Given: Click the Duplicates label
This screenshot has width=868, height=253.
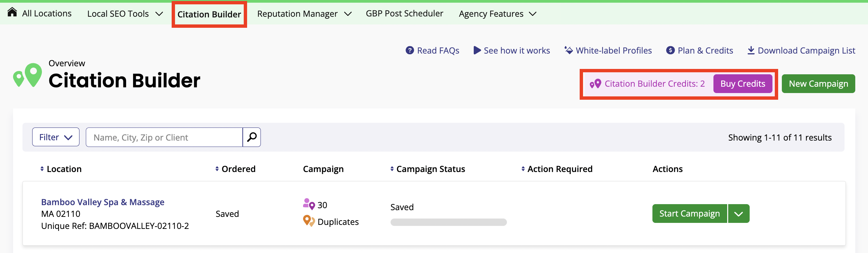Looking at the screenshot, I should point(338,222).
